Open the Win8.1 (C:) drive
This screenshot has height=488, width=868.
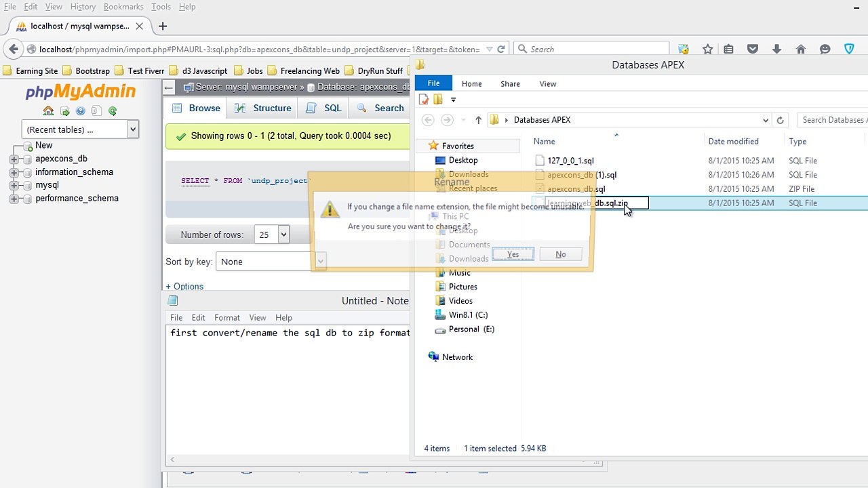(468, 315)
